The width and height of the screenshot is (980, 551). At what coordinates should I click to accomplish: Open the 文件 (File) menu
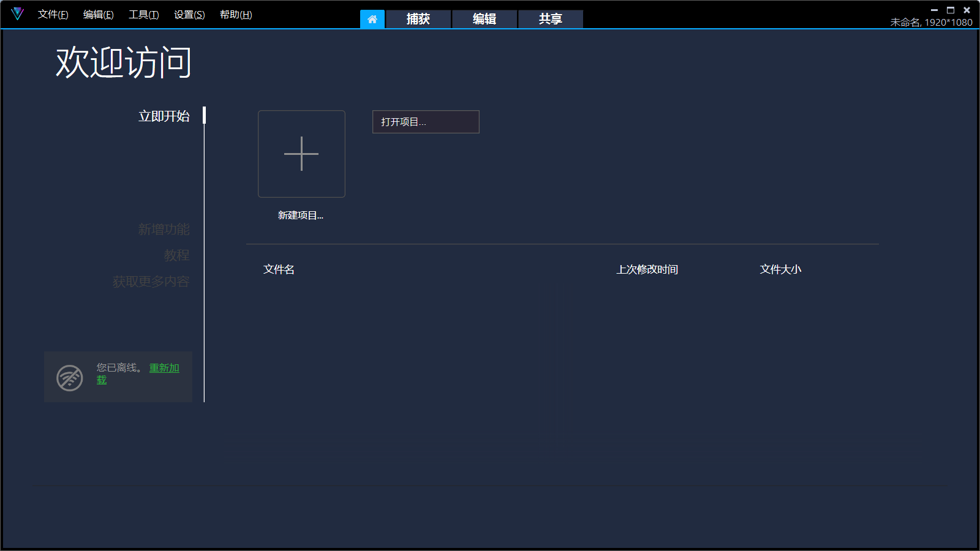pyautogui.click(x=53, y=14)
